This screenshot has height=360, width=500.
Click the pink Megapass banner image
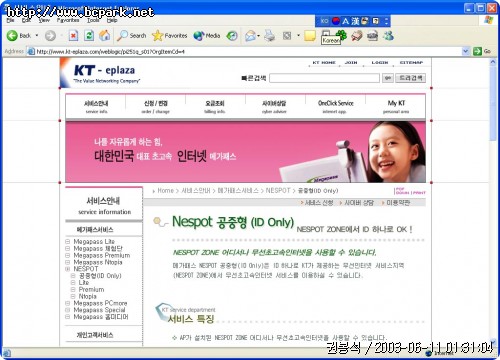coord(245,152)
